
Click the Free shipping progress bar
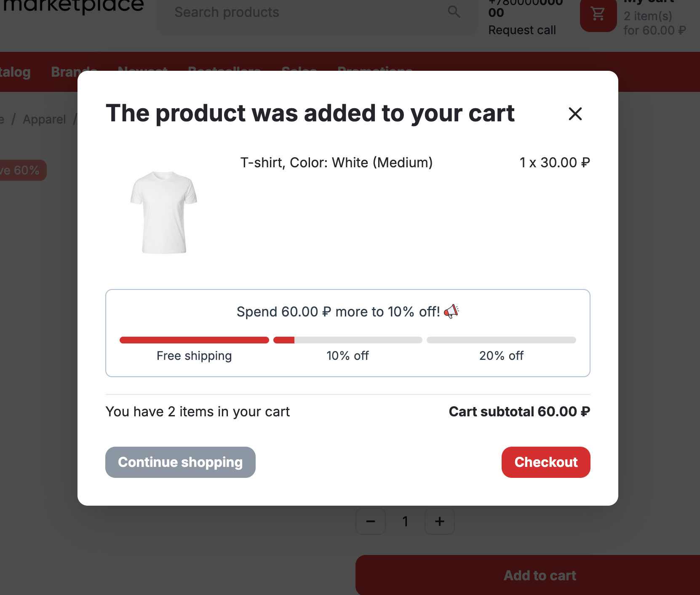point(194,340)
